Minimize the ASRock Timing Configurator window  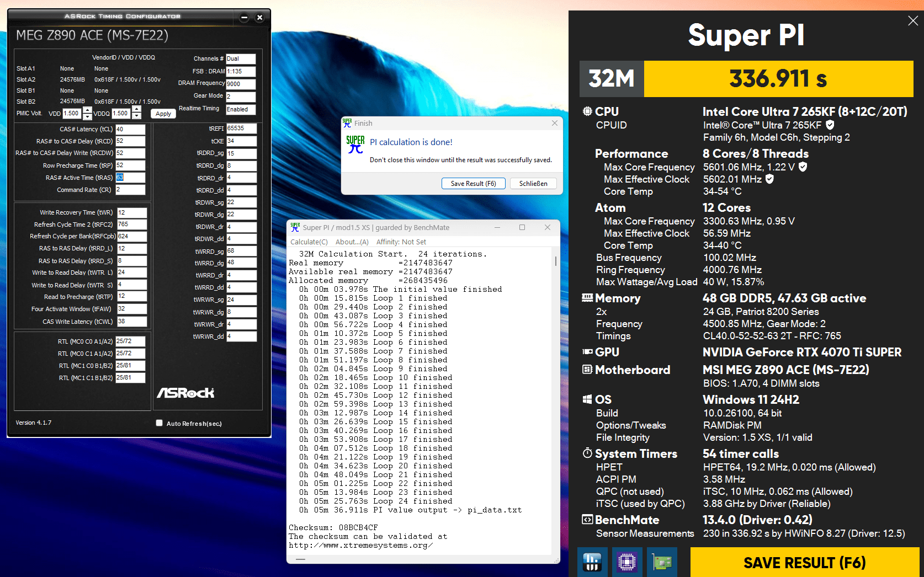click(x=244, y=18)
